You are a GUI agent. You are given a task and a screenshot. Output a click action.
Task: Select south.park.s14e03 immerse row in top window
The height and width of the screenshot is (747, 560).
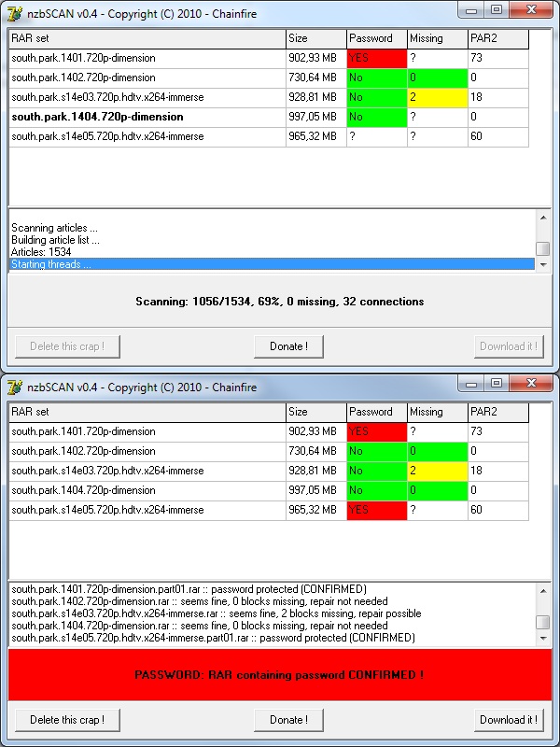[269, 97]
